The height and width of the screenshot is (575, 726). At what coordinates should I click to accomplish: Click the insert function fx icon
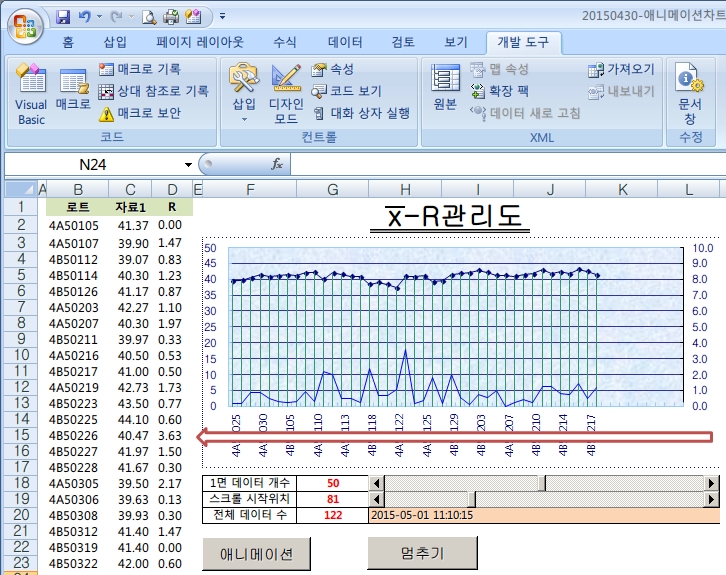tap(277, 164)
